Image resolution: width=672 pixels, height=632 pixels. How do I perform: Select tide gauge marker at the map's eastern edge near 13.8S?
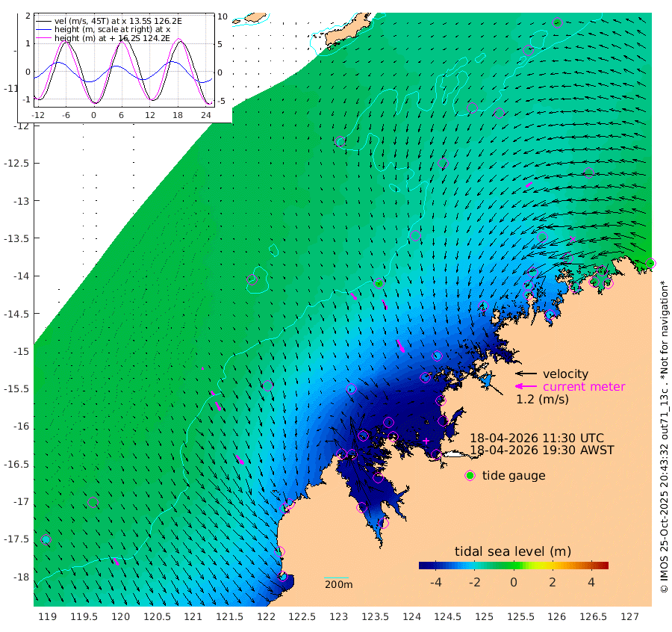[x=650, y=263]
